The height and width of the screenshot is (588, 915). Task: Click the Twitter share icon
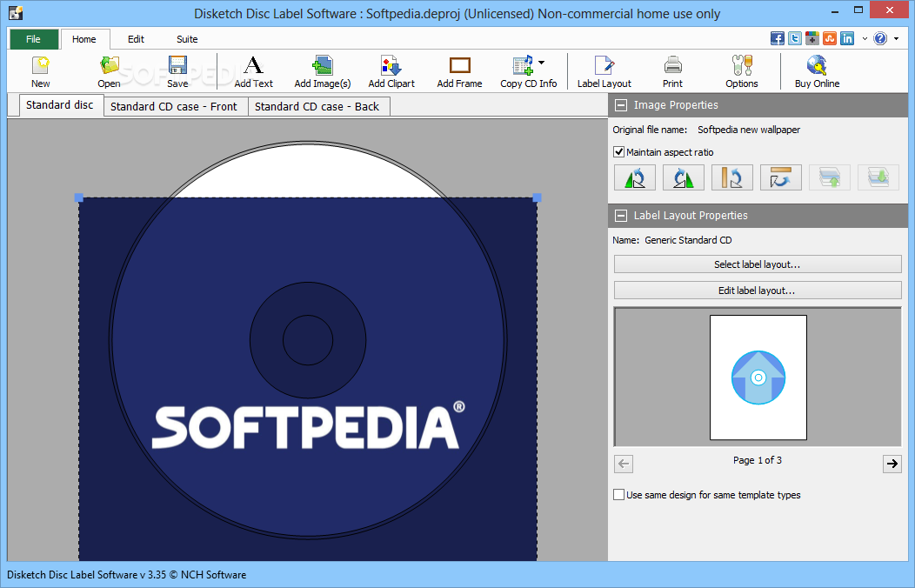795,38
